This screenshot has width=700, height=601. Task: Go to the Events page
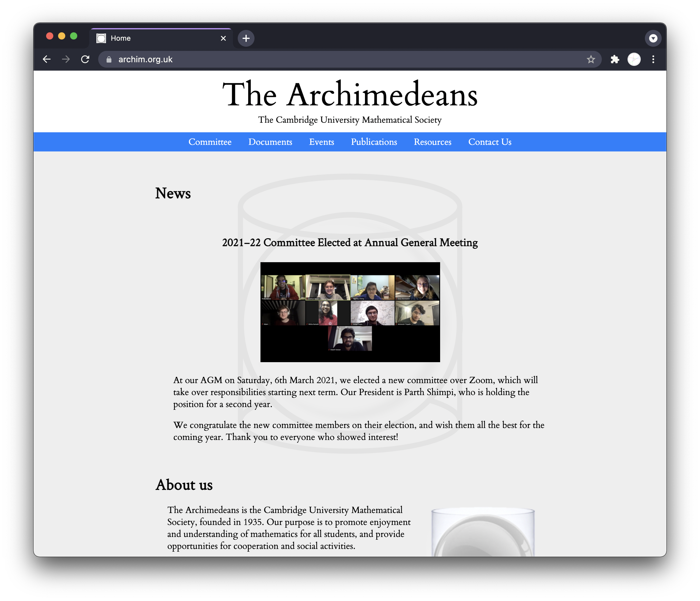click(321, 142)
